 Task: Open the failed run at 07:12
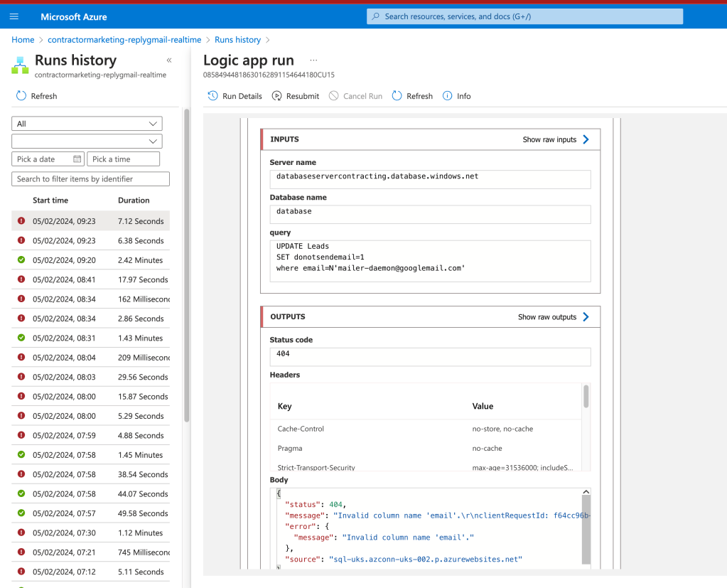[90, 572]
